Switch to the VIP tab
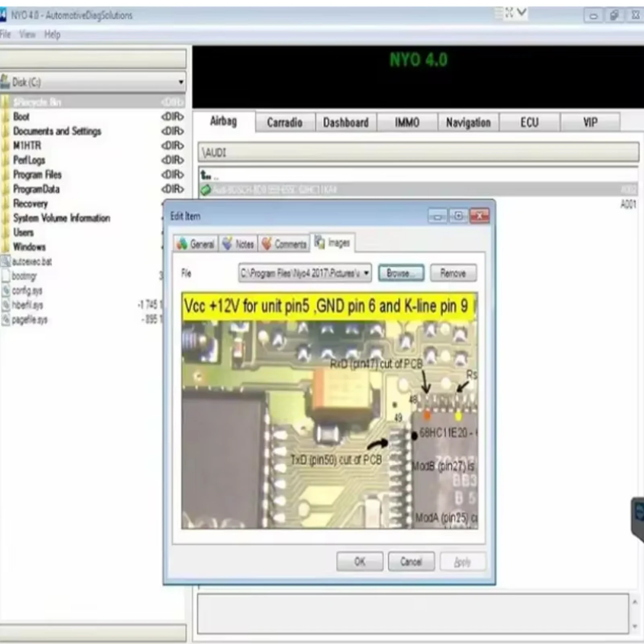The image size is (644, 644). click(590, 122)
